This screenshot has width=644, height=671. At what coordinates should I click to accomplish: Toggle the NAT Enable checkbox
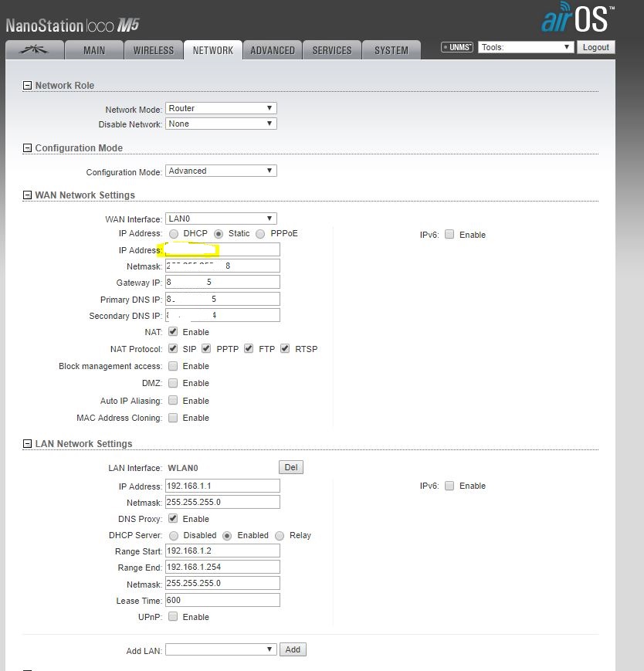pyautogui.click(x=173, y=332)
